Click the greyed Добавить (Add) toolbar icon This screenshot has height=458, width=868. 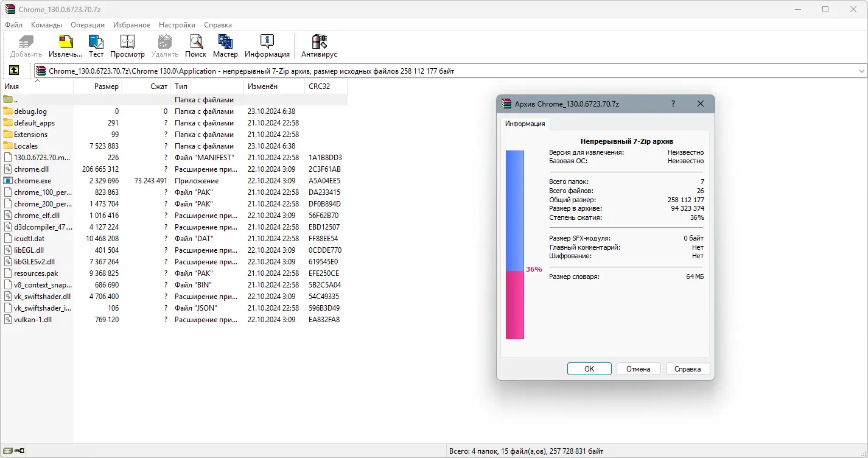click(26, 41)
